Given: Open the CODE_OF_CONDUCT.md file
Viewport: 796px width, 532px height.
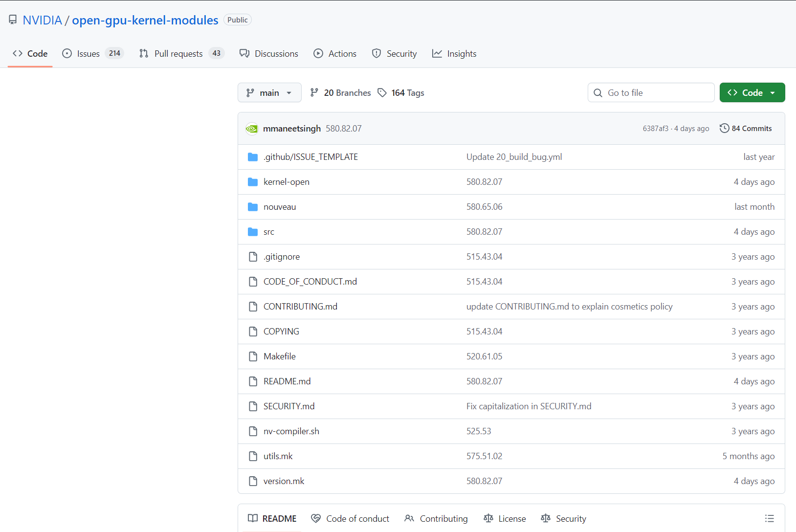Looking at the screenshot, I should pyautogui.click(x=310, y=281).
